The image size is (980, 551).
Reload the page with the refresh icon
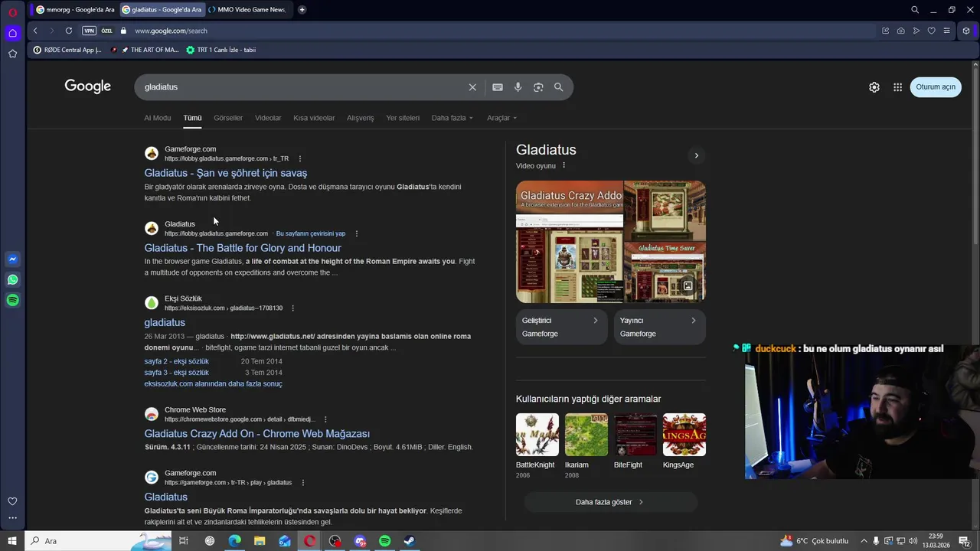coord(69,31)
